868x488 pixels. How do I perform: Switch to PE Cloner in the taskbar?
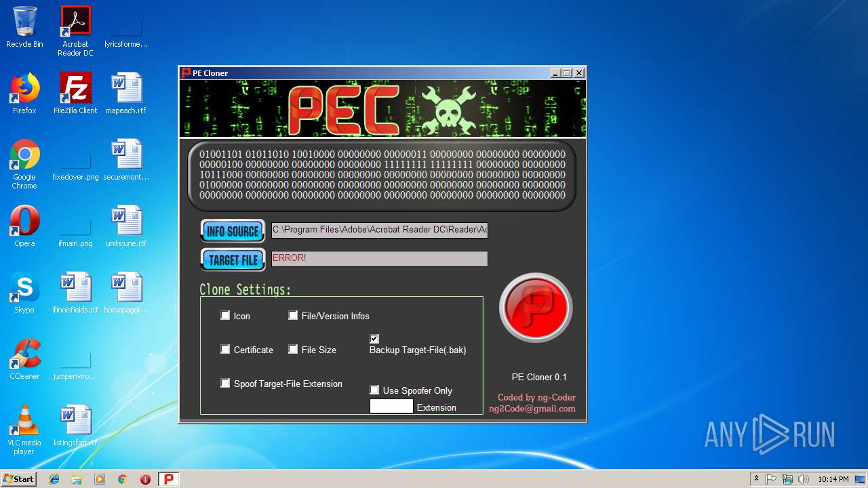pyautogui.click(x=169, y=479)
